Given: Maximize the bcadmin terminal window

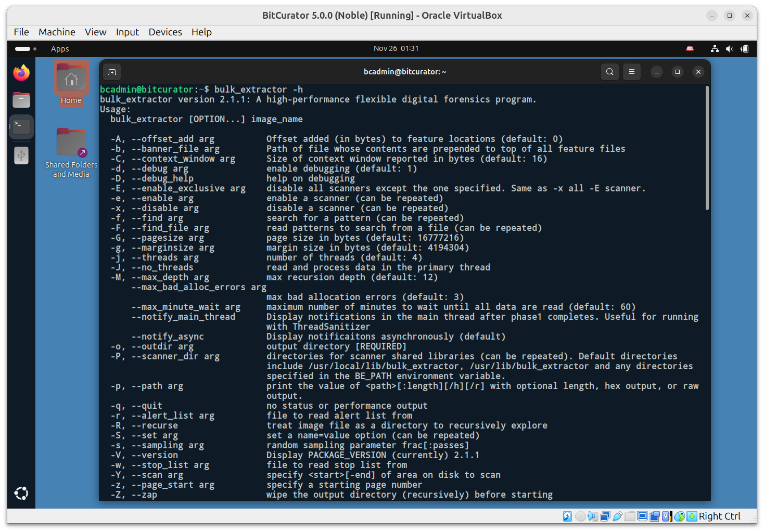Looking at the screenshot, I should (678, 72).
